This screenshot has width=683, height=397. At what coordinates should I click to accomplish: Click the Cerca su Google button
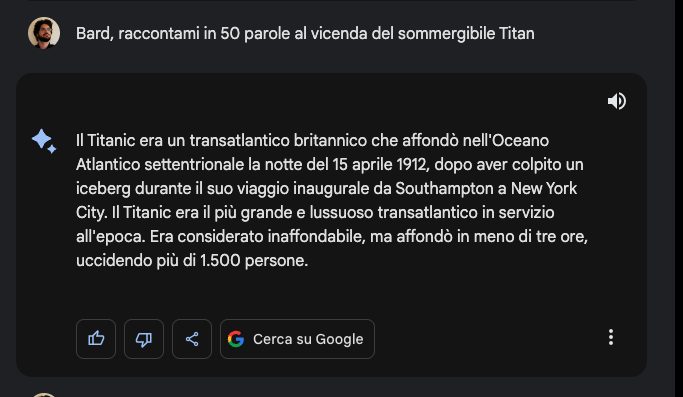(297, 339)
